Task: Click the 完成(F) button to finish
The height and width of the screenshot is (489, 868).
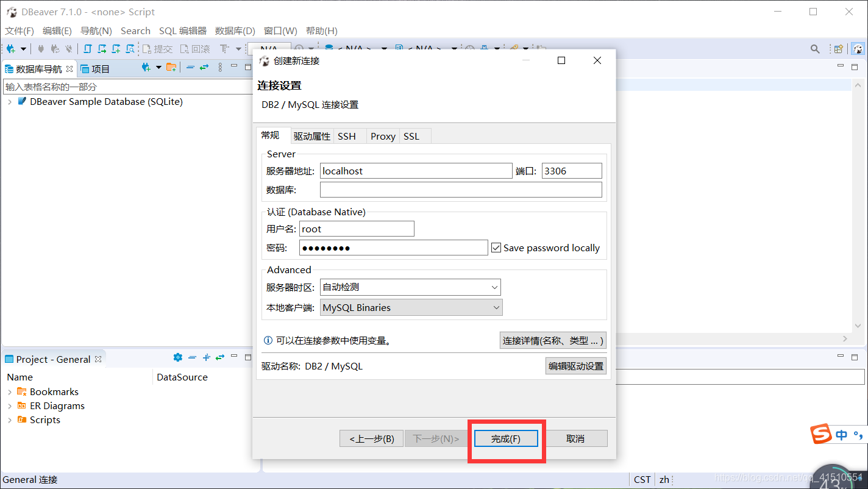Action: tap(506, 438)
